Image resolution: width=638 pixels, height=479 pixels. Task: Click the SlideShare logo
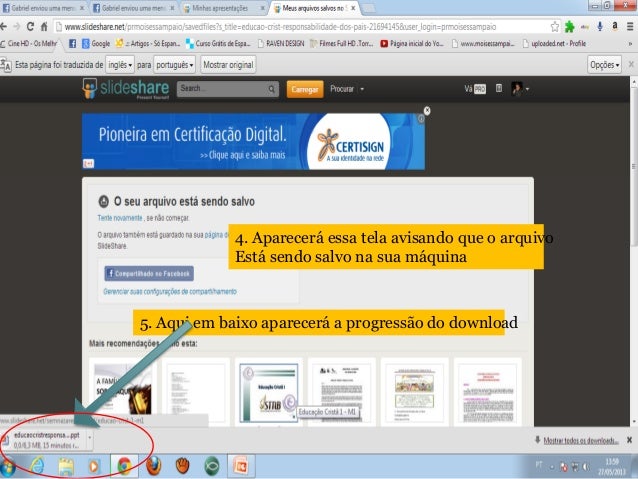pyautogui.click(x=126, y=88)
